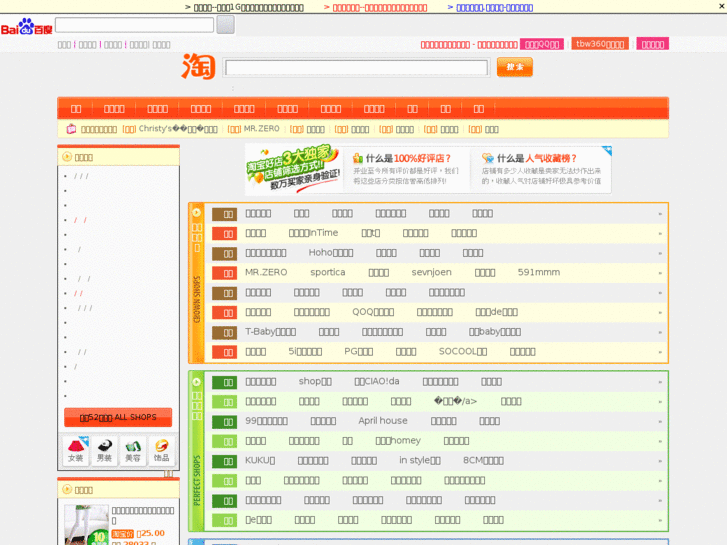
Task: Click the arrow icon in lower sidebar panel header
Action: (x=67, y=489)
